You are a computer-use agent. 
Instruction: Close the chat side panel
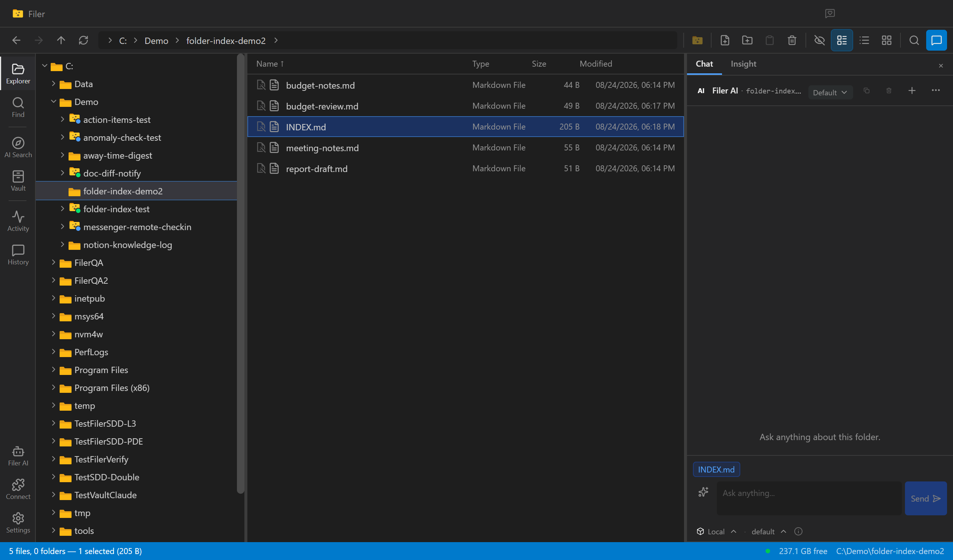[x=941, y=66]
